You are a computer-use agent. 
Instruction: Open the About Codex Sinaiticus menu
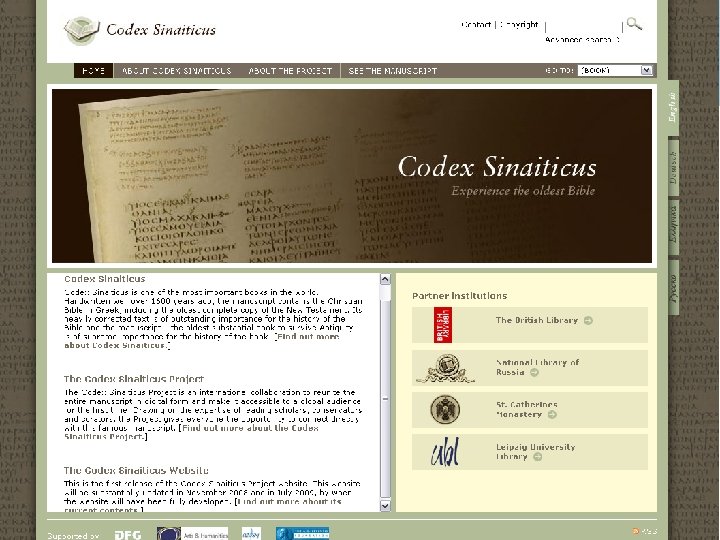(177, 71)
